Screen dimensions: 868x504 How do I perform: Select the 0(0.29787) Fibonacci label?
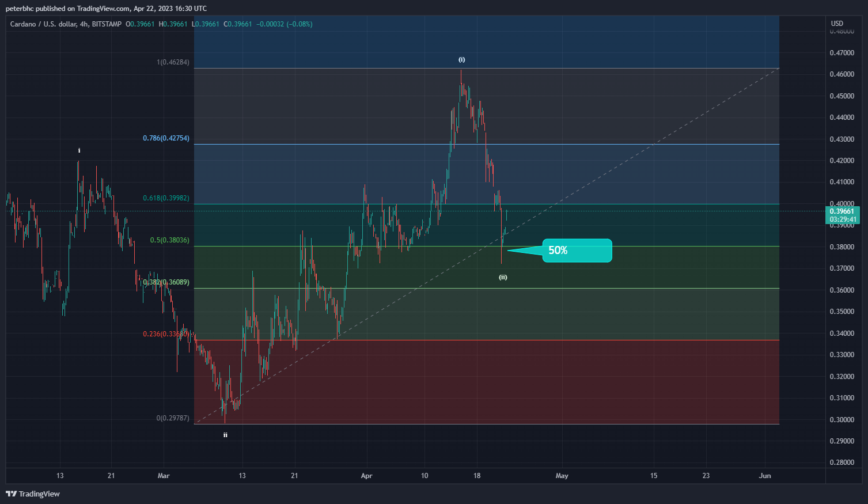[x=173, y=418]
